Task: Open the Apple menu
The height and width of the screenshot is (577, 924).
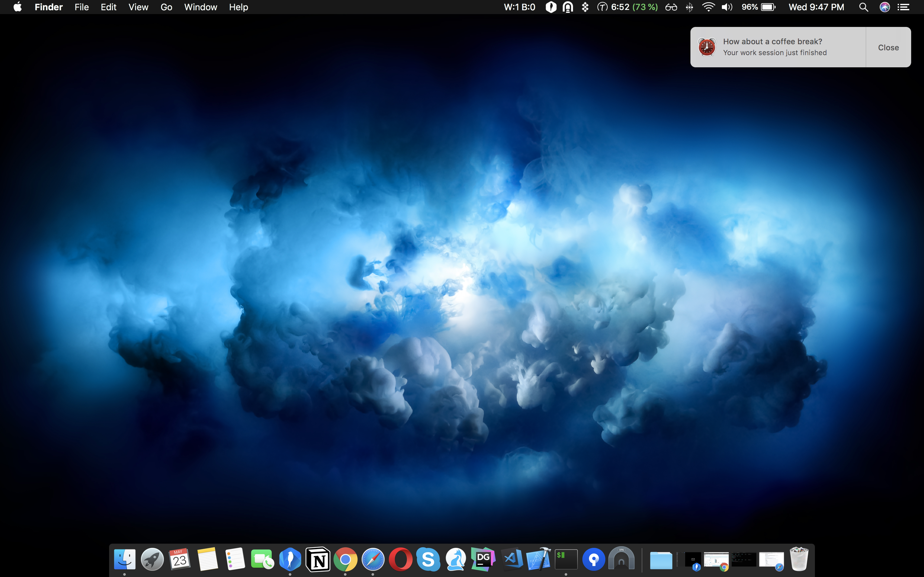Action: (x=18, y=7)
